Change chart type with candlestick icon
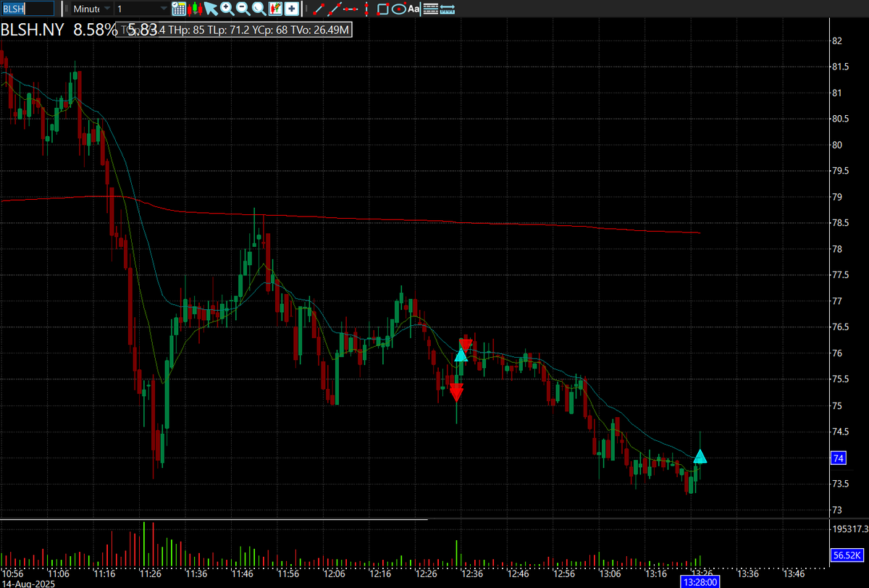The image size is (869, 588). [196, 9]
